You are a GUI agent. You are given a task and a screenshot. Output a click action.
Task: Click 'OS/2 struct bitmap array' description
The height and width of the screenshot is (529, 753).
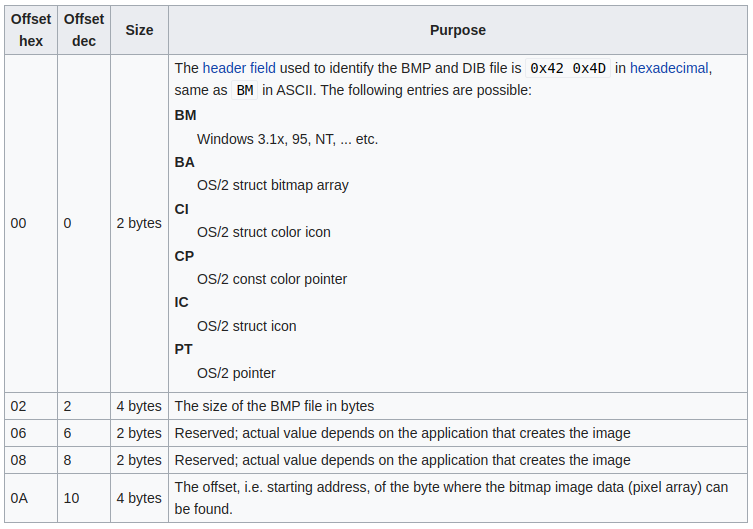click(x=273, y=185)
